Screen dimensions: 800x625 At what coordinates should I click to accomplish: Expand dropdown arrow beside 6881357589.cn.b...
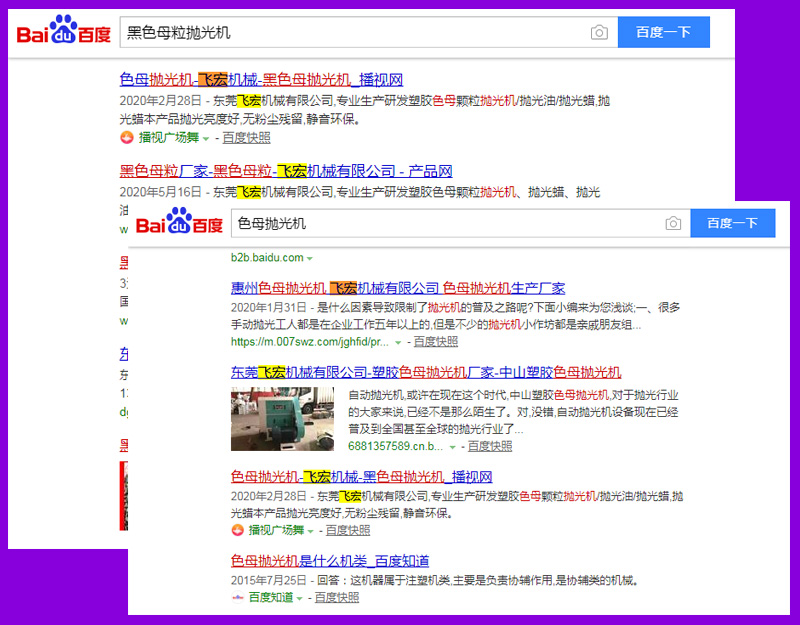click(452, 447)
